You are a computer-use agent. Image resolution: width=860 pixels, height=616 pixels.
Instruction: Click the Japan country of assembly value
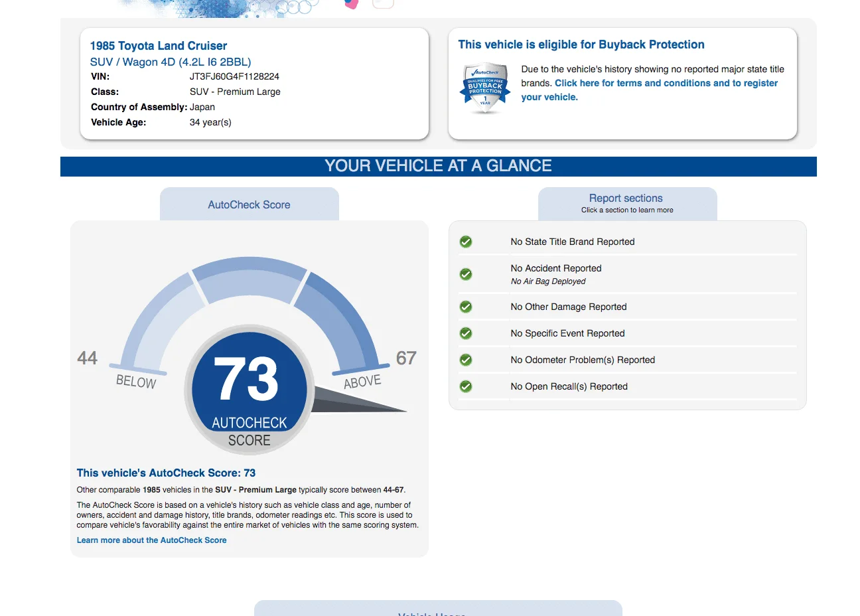[x=202, y=107]
